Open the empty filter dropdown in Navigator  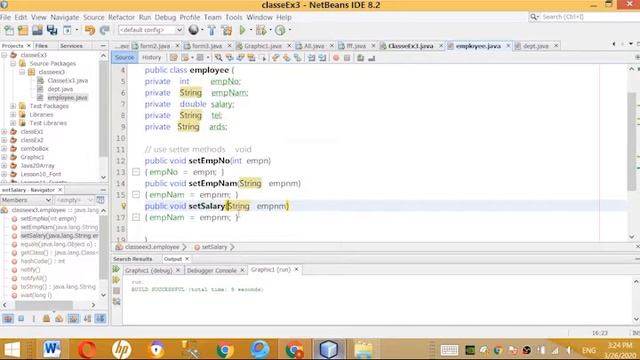click(74, 200)
